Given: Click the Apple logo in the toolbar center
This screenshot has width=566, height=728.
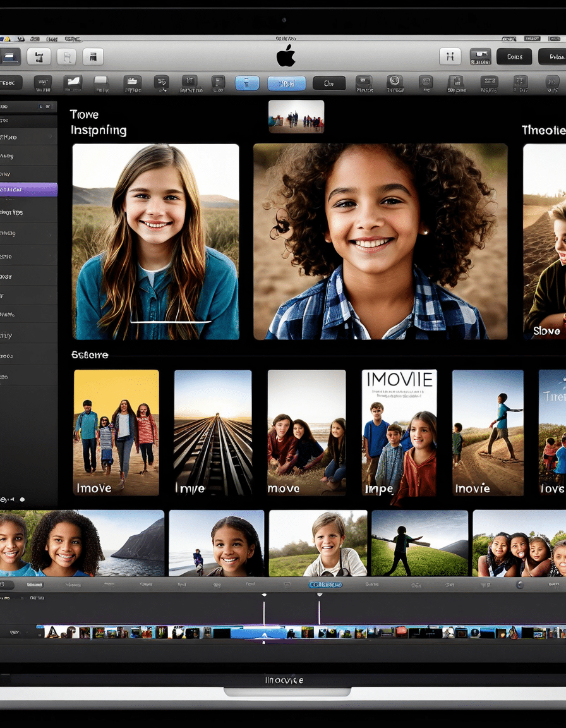Looking at the screenshot, I should 286,55.
